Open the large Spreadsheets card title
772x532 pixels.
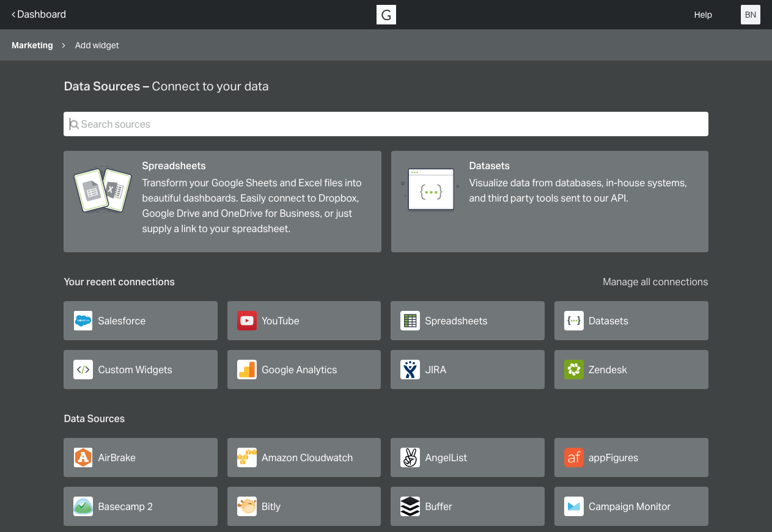174,166
